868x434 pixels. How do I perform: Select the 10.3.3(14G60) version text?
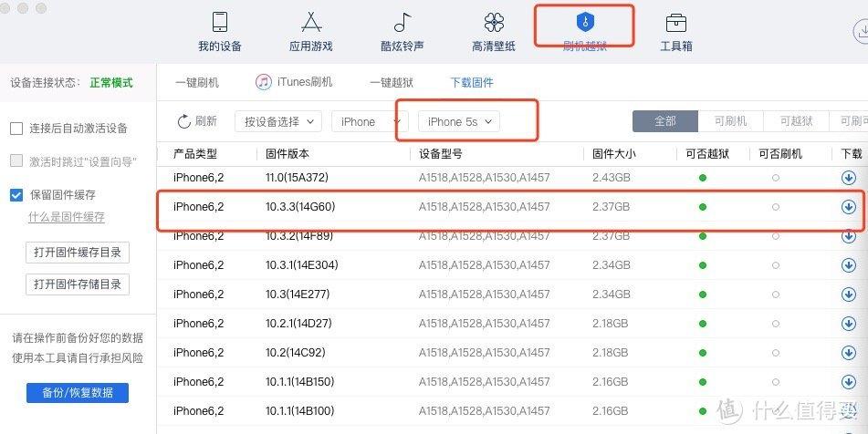[300, 207]
